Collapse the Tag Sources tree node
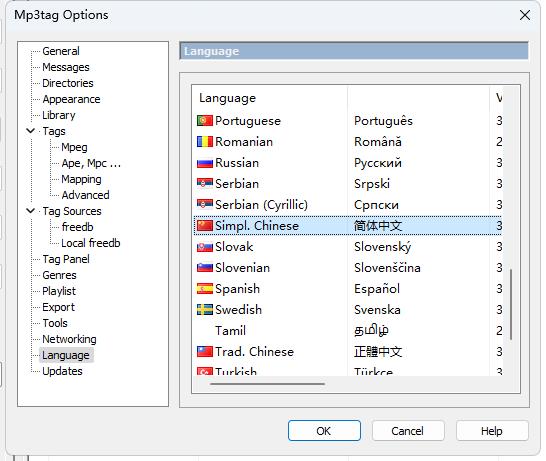Viewport: 546px width, 461px height. pos(31,211)
